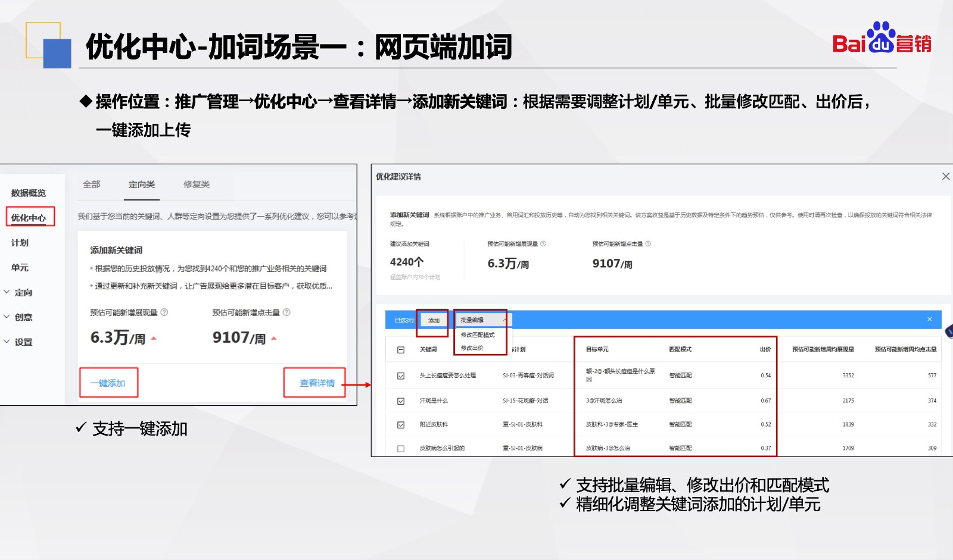This screenshot has width=953, height=560.
Task: Click target unit cell 3@汗斑怎么治
Action: [604, 401]
